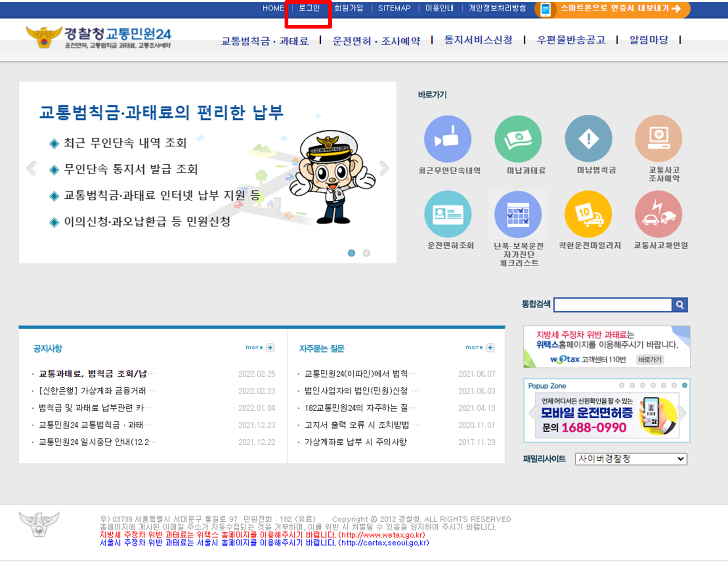This screenshot has width=728, height=567.
Task: Open the 패밀리사이트 dropdown showing 사이버경찰청
Action: pyautogui.click(x=630, y=459)
